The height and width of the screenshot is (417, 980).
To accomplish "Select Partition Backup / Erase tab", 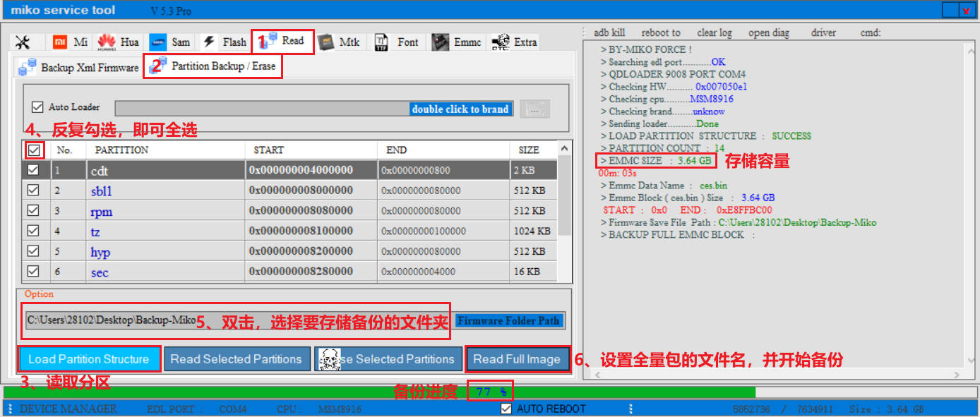I will tap(213, 66).
